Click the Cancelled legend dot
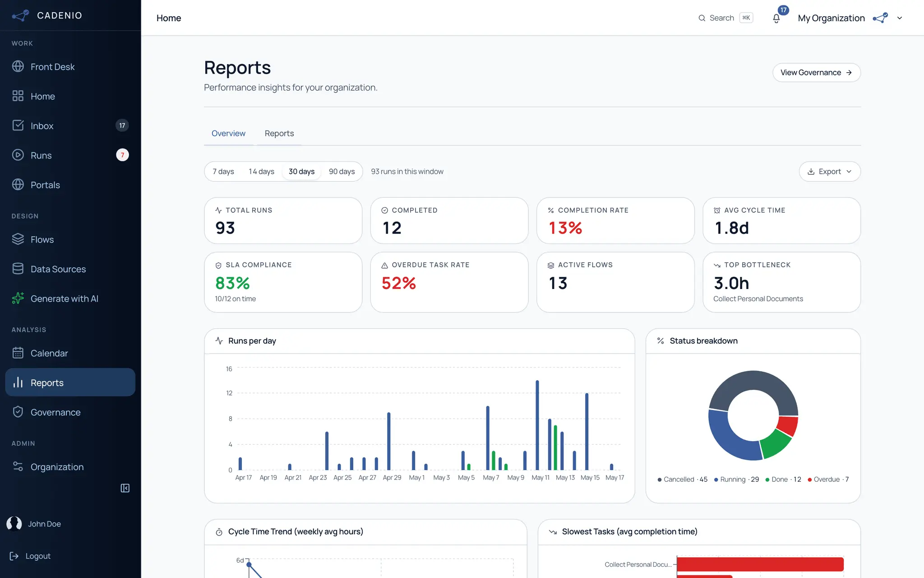924x578 pixels. click(x=660, y=480)
